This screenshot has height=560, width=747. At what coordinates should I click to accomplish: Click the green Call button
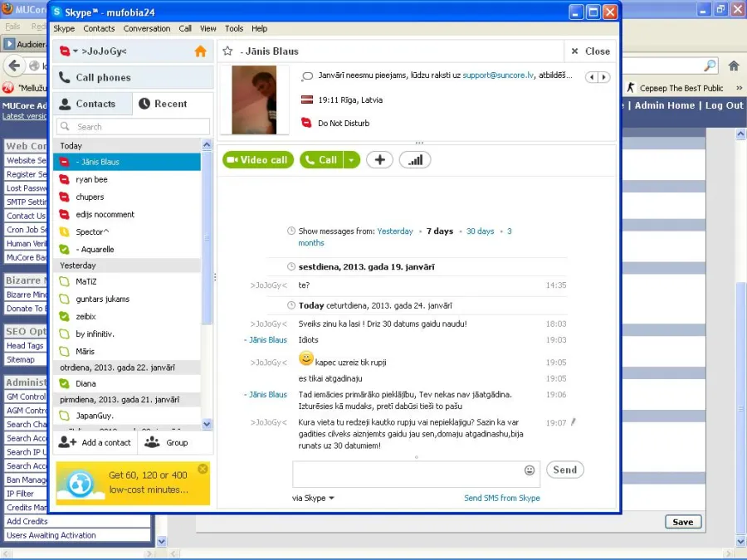point(321,160)
